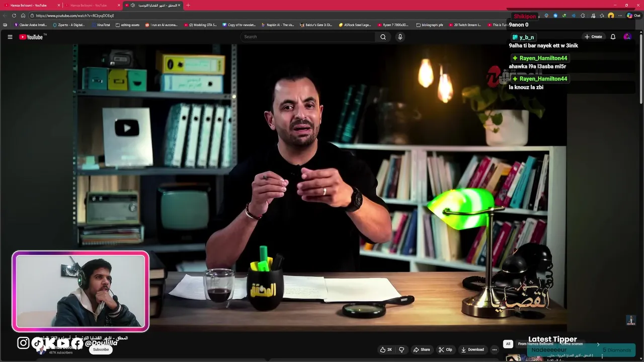The image size is (644, 362).
Task: Click the Facebook icon in stream overlay
Action: pos(77,343)
